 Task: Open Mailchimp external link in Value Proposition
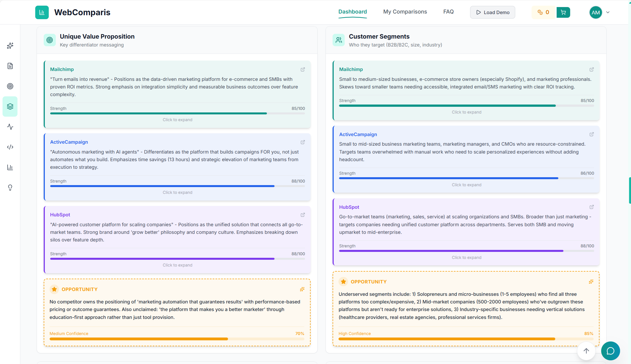point(303,69)
